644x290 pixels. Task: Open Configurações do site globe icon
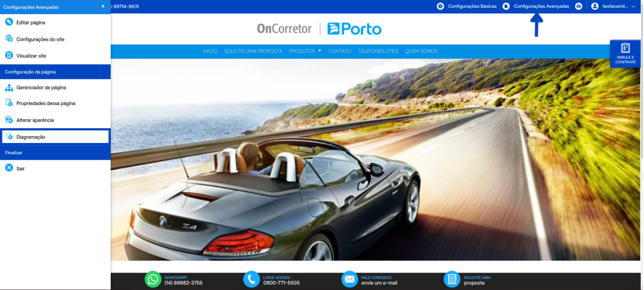9,39
